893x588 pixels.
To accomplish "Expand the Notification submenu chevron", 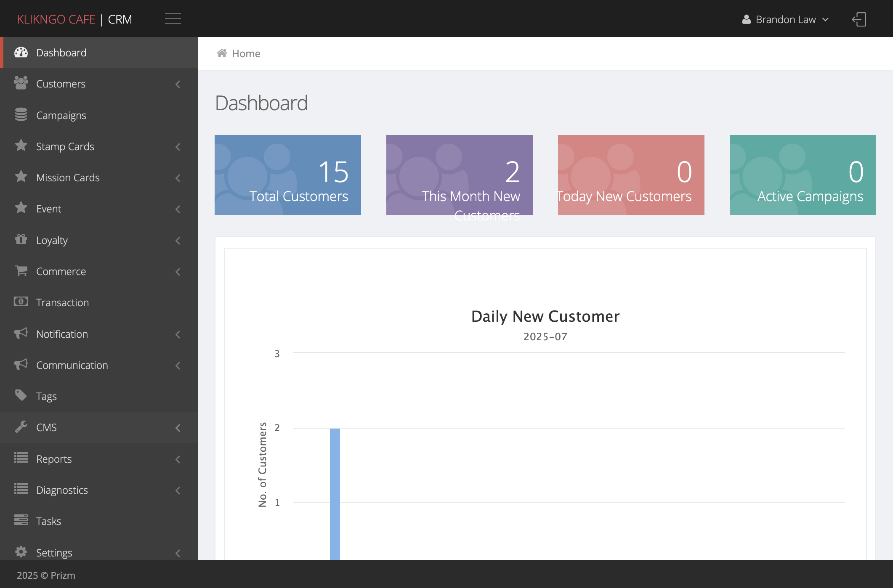I will pyautogui.click(x=178, y=334).
